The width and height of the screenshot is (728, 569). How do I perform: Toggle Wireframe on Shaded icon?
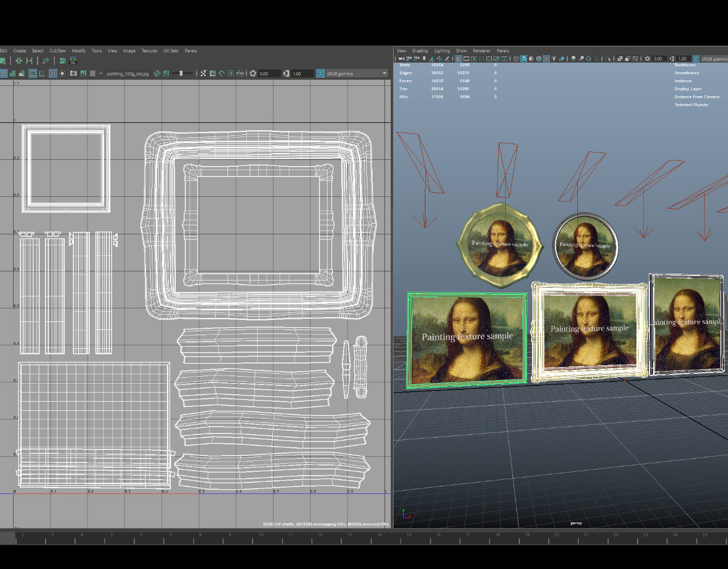tap(539, 59)
